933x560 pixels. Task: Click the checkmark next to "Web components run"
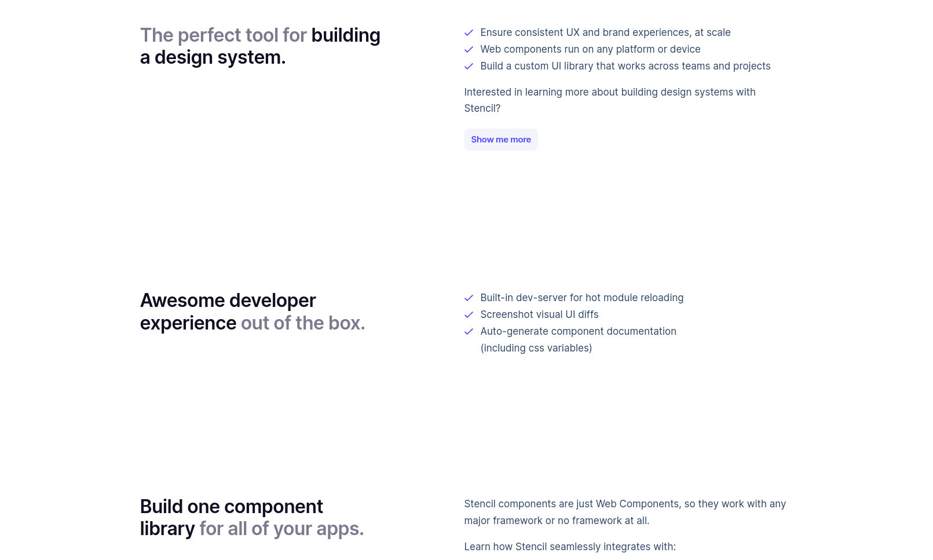coord(469,50)
